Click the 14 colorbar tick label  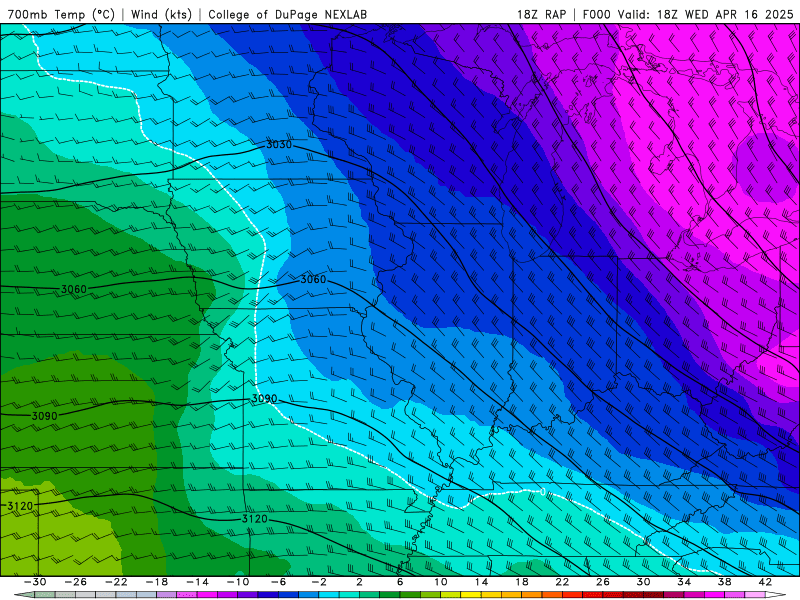[481, 582]
